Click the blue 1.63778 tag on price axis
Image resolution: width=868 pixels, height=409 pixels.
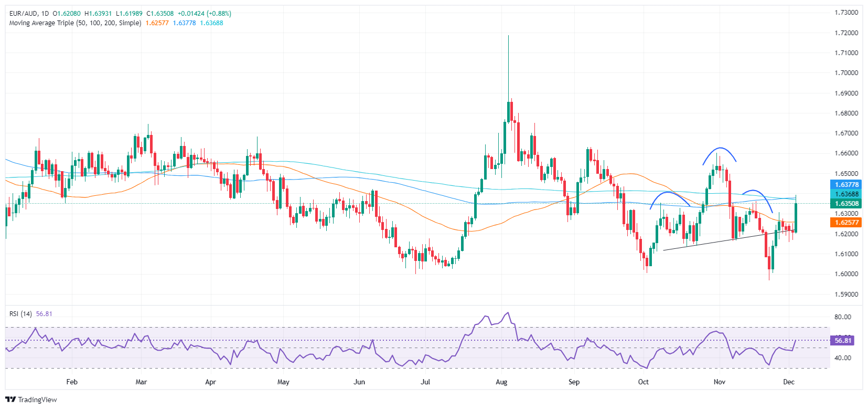(x=846, y=185)
